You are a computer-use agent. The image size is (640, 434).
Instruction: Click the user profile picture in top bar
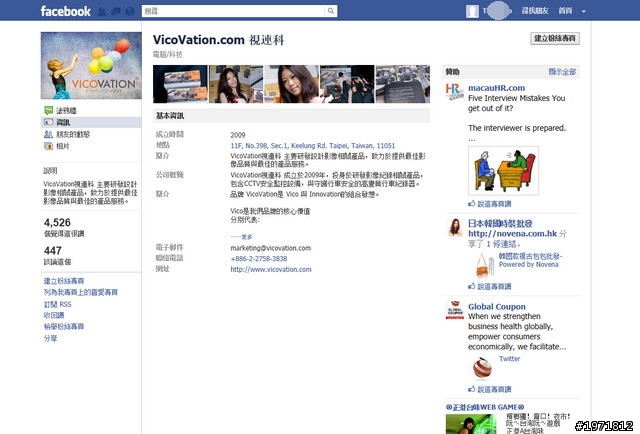point(472,11)
